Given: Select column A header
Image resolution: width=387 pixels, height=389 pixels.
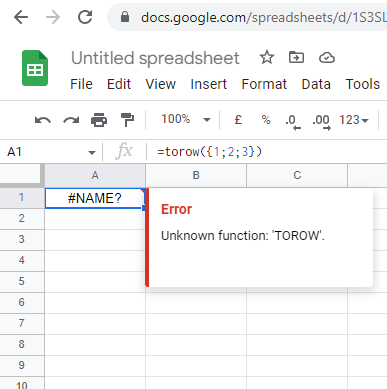Looking at the screenshot, I should point(95,175).
